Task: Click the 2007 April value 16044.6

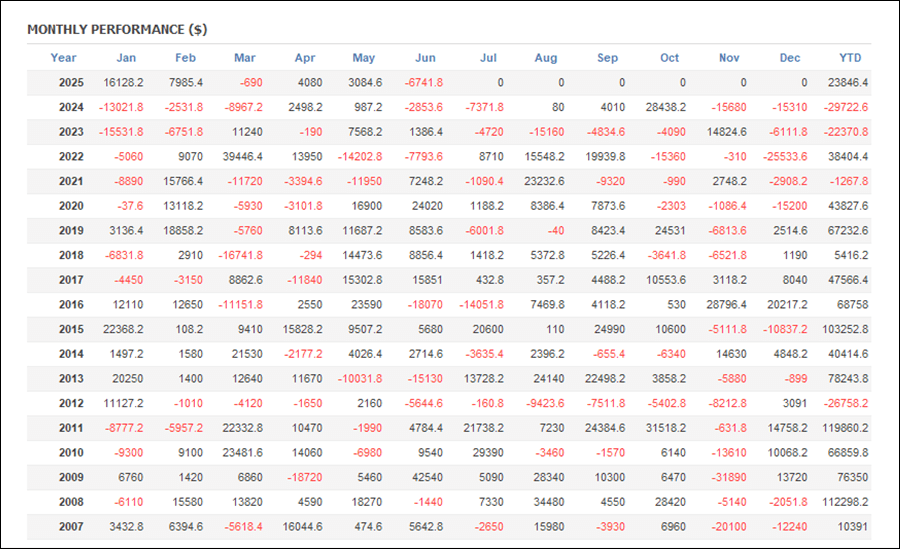Action: tap(302, 527)
